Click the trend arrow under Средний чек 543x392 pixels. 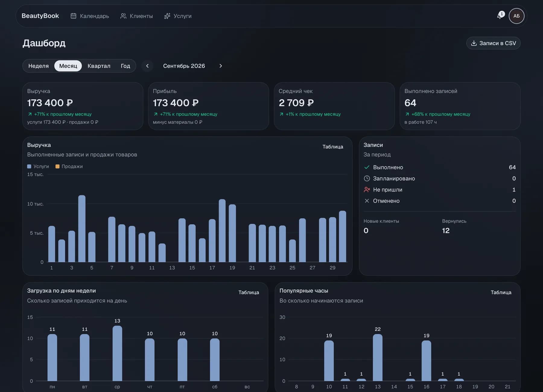pos(281,114)
